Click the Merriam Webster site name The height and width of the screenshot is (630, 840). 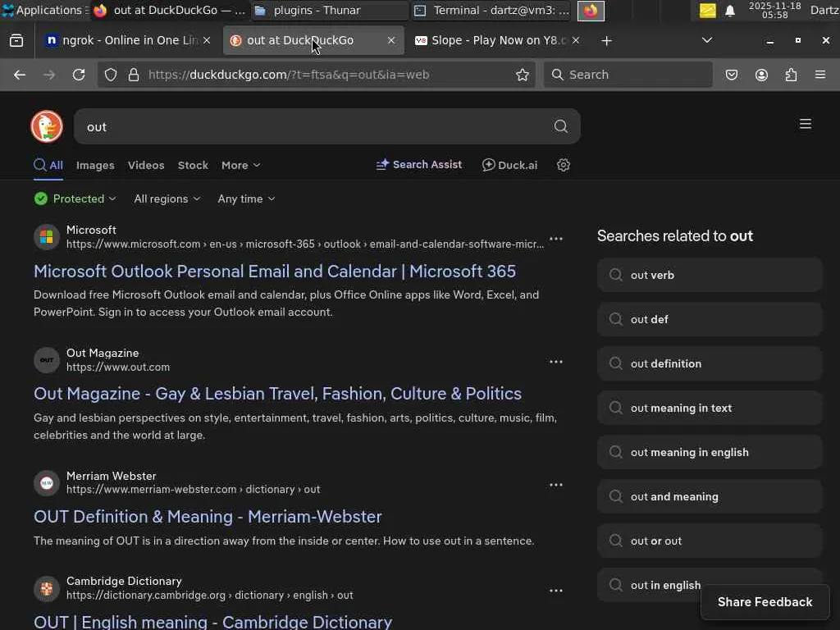[112, 476]
